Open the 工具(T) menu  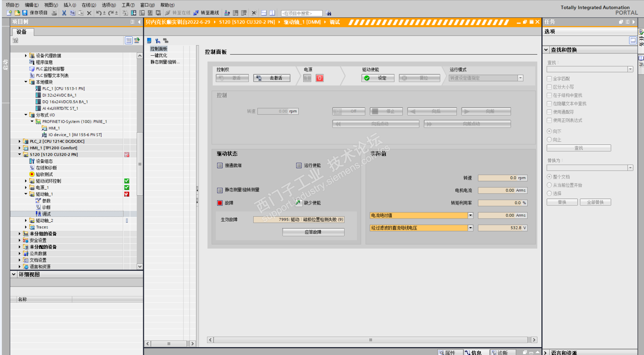tap(128, 5)
